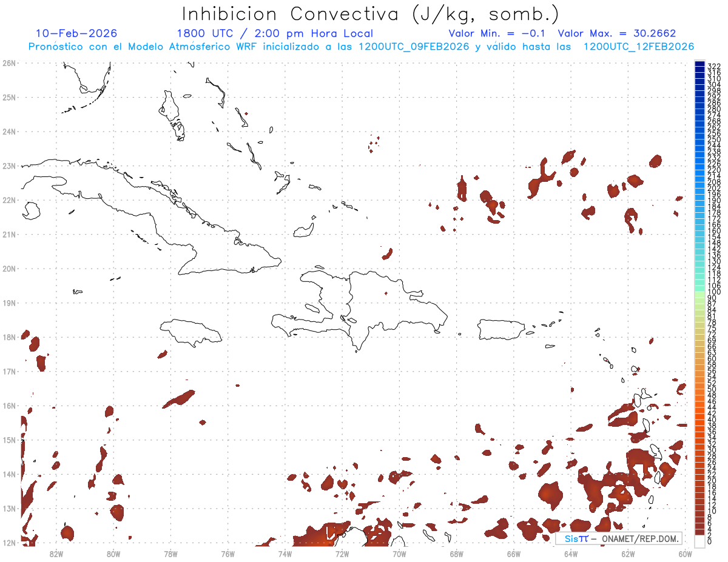Click the 18N latitude label
Screen dimensions: 728x562
click(8, 337)
